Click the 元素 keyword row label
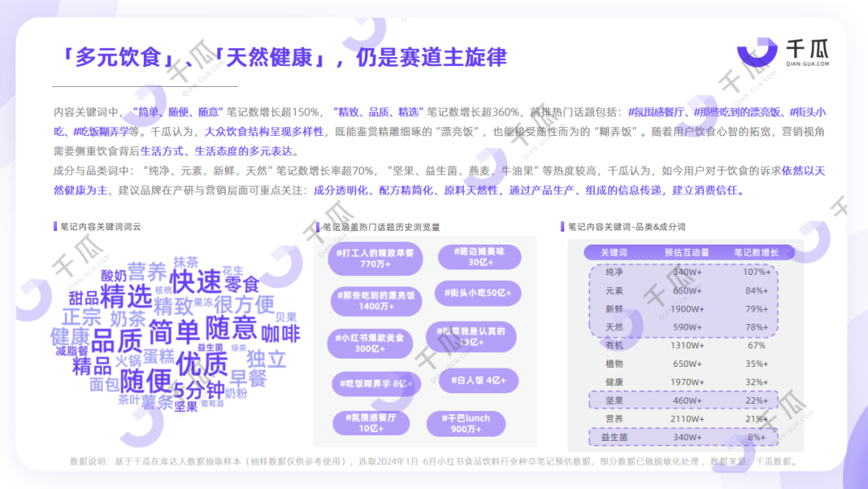868x489 pixels. pyautogui.click(x=614, y=290)
